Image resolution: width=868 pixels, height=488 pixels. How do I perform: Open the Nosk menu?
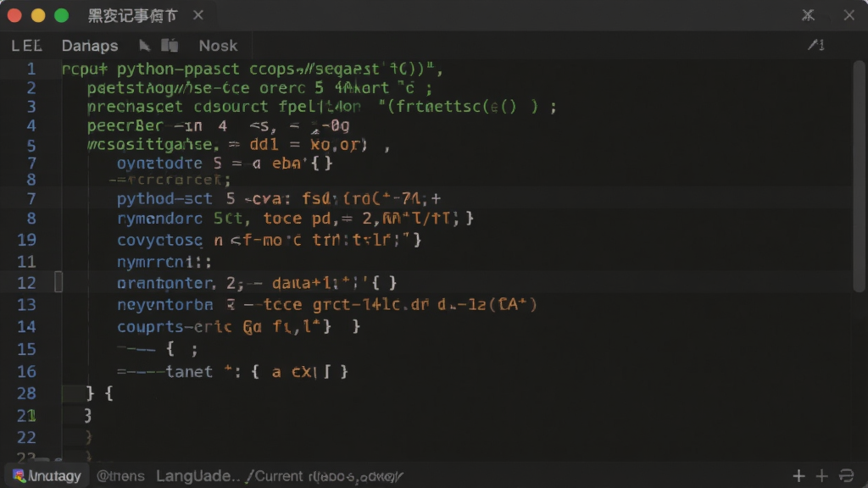(218, 46)
